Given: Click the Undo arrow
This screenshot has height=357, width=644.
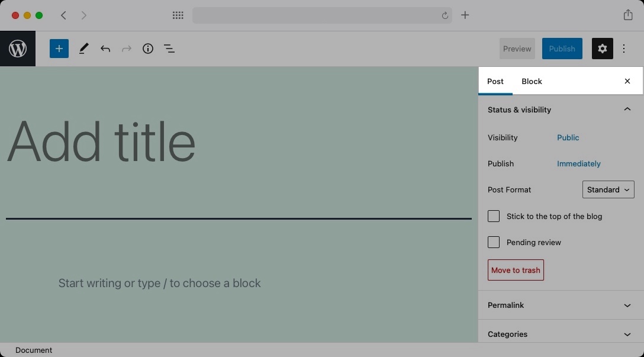Looking at the screenshot, I should click(105, 49).
